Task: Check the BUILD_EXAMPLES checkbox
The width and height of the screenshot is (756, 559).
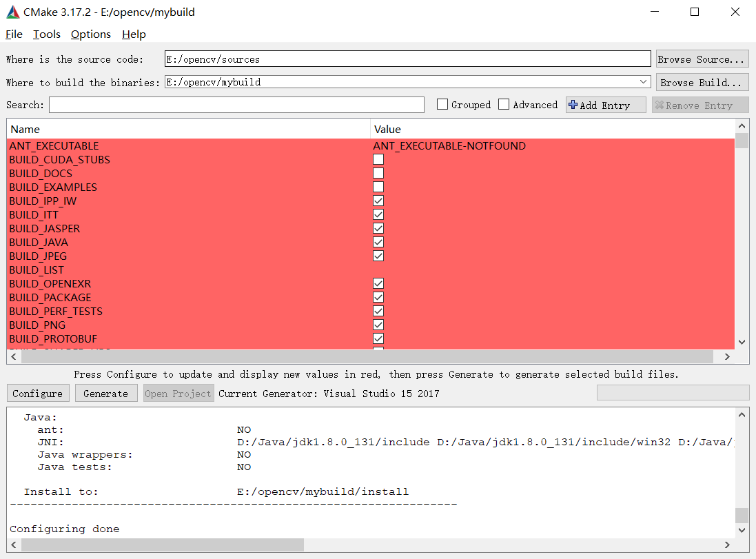Action: point(378,187)
